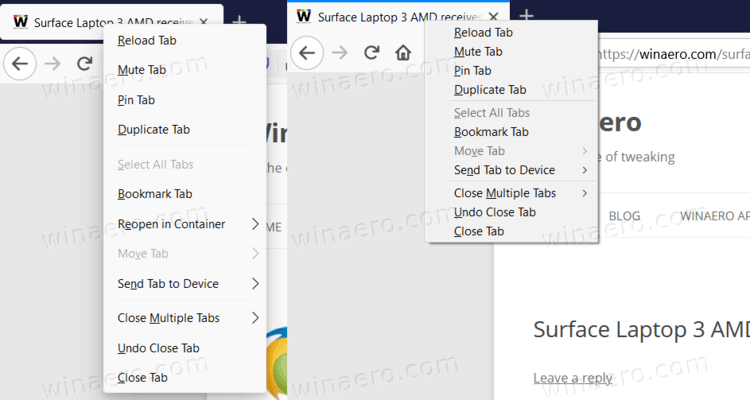Select the Surface Laptop 3 tab in right window
Viewport: 750px width, 400px height.
(x=398, y=17)
